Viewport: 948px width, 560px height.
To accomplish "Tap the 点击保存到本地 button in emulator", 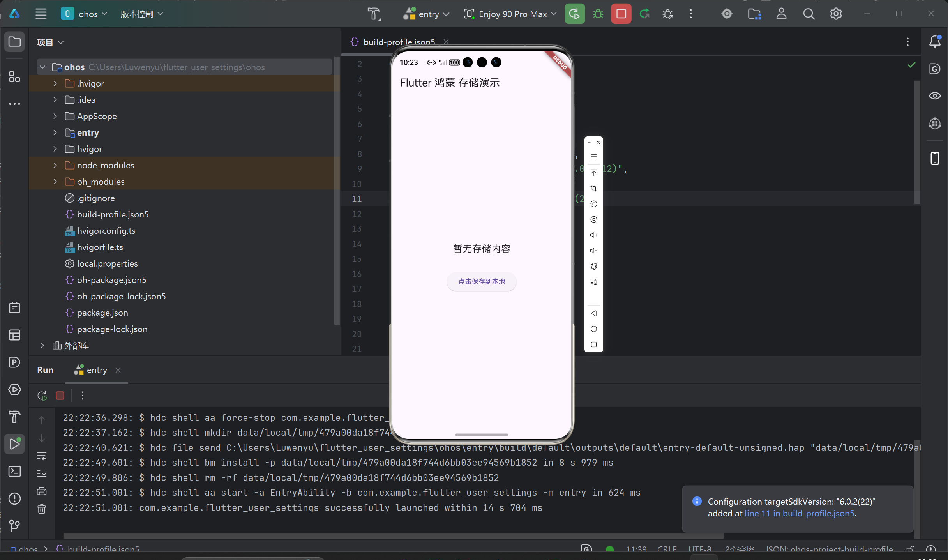I will (x=482, y=281).
